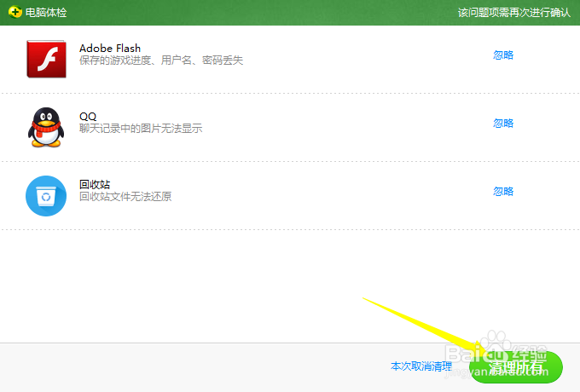The image size is (580, 392).
Task: Click the green 清理所有 button
Action: [x=516, y=367]
